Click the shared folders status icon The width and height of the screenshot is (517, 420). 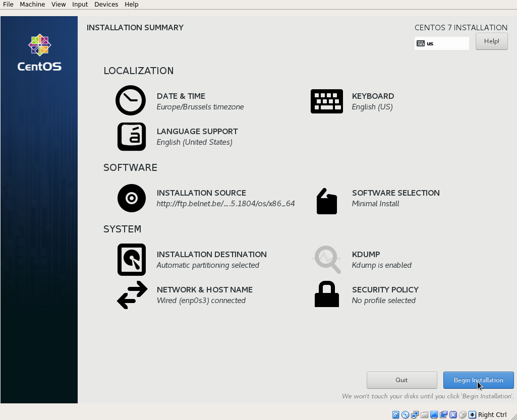tap(425, 414)
